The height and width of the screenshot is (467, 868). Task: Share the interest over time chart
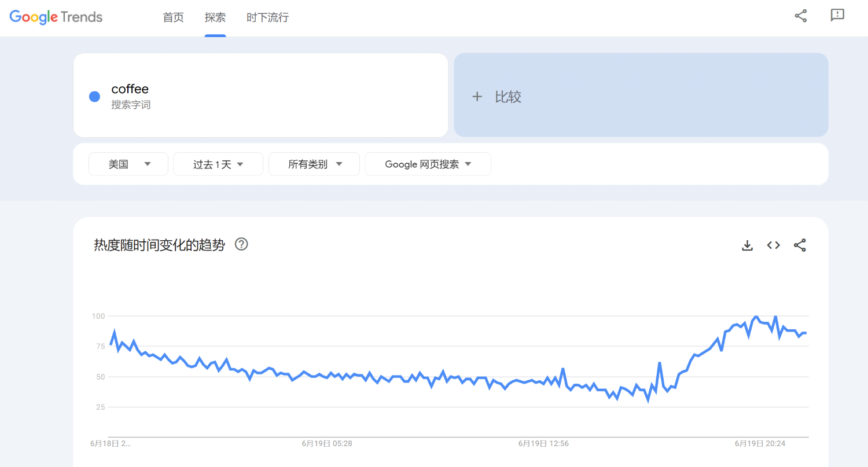(x=800, y=245)
